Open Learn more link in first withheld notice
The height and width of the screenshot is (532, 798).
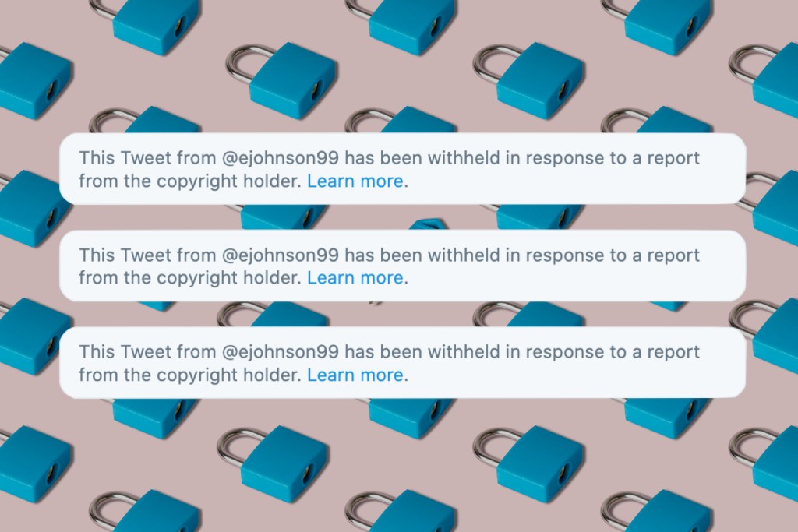coord(355,181)
